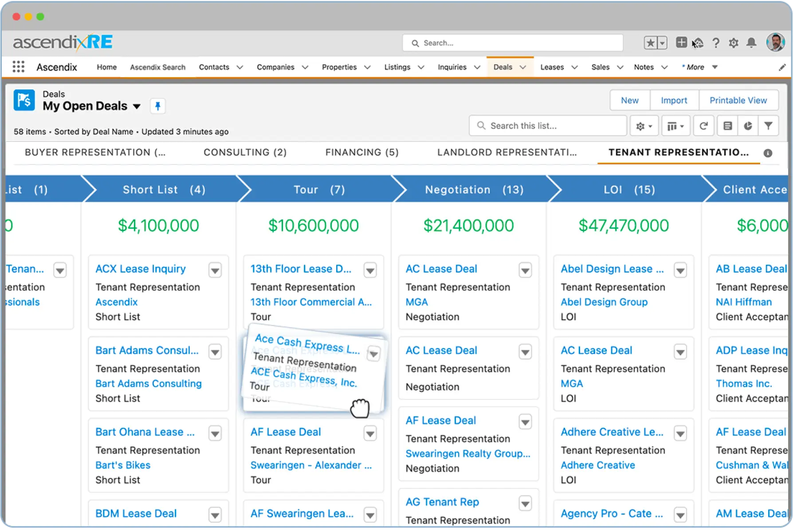
Task: Click the info icon beside Tenant Representation tab
Action: (768, 153)
